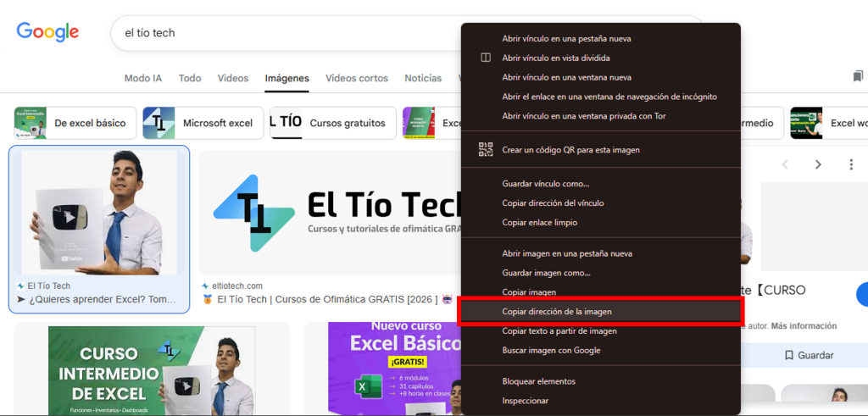Open the Modo IA tab
Viewport: 868px width, 416px height.
pos(142,78)
